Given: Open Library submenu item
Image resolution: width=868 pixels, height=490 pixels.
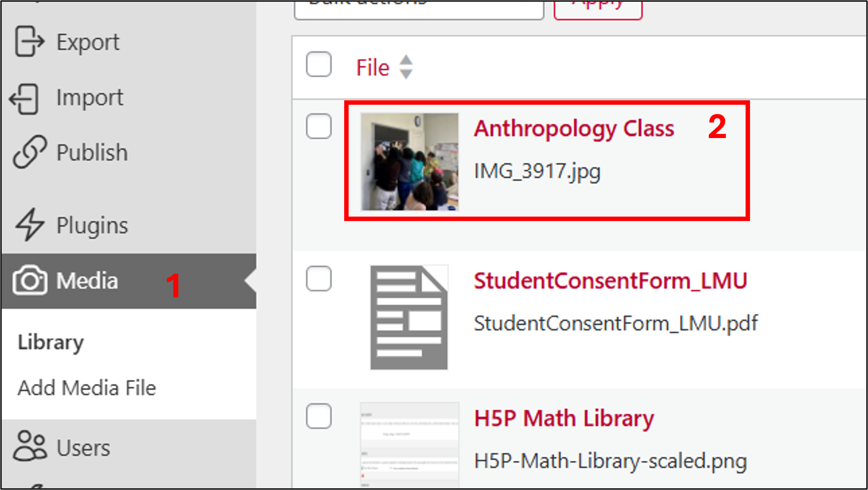Looking at the screenshot, I should [51, 343].
